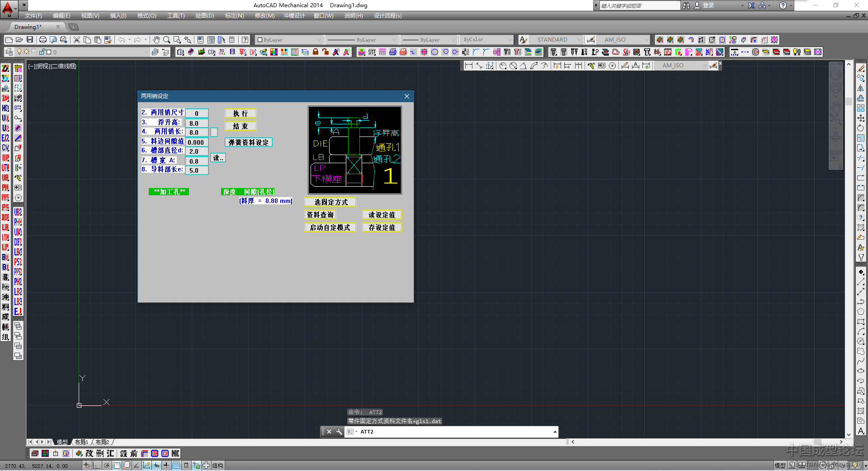The image size is (868, 471).
Task: Open the 冲模设计 menu
Action: 294,16
